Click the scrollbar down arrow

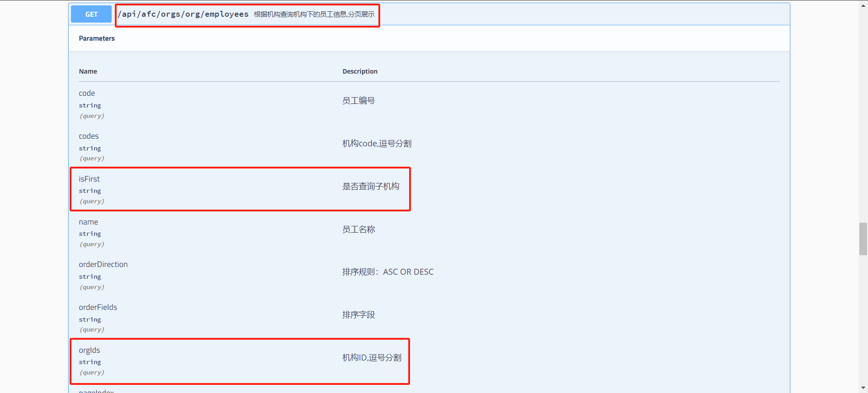coord(863,388)
